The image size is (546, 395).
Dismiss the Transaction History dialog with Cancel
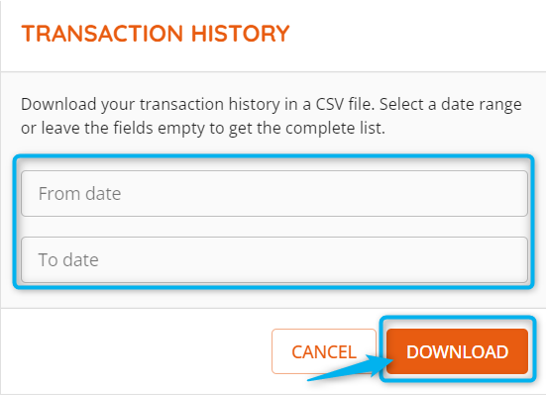[x=324, y=351]
